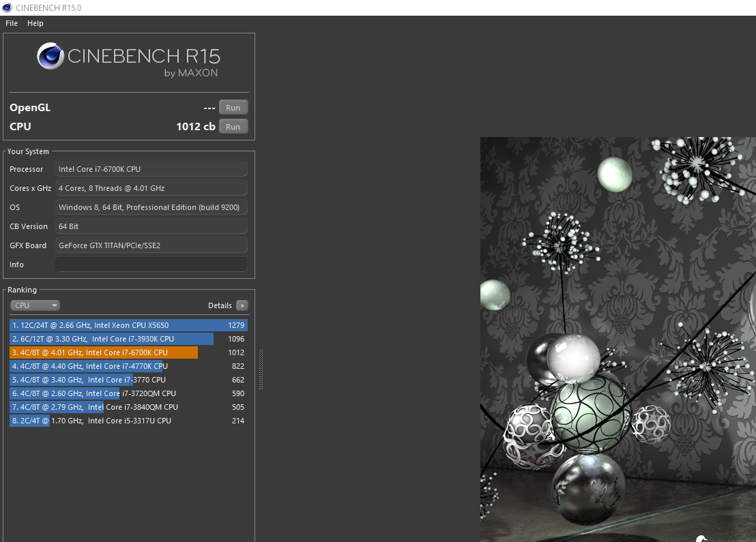Click the CB Version 64 Bit field
This screenshot has width=756, height=542.
pyautogui.click(x=151, y=226)
